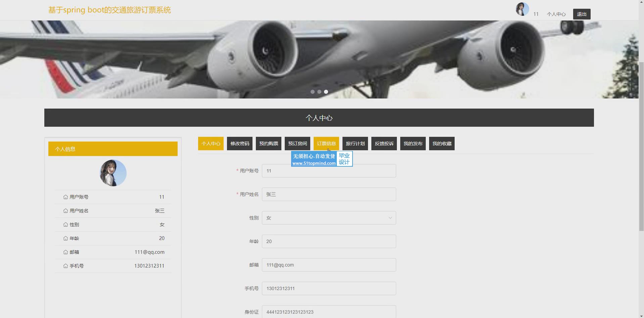Image resolution: width=644 pixels, height=318 pixels.
Task: Click the 用户账号 input field
Action: tap(329, 171)
